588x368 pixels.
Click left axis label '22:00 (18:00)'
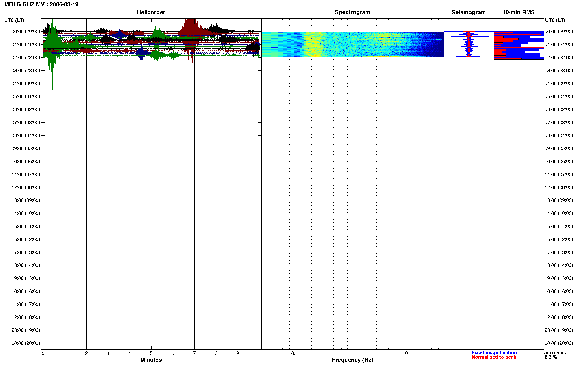tap(26, 317)
